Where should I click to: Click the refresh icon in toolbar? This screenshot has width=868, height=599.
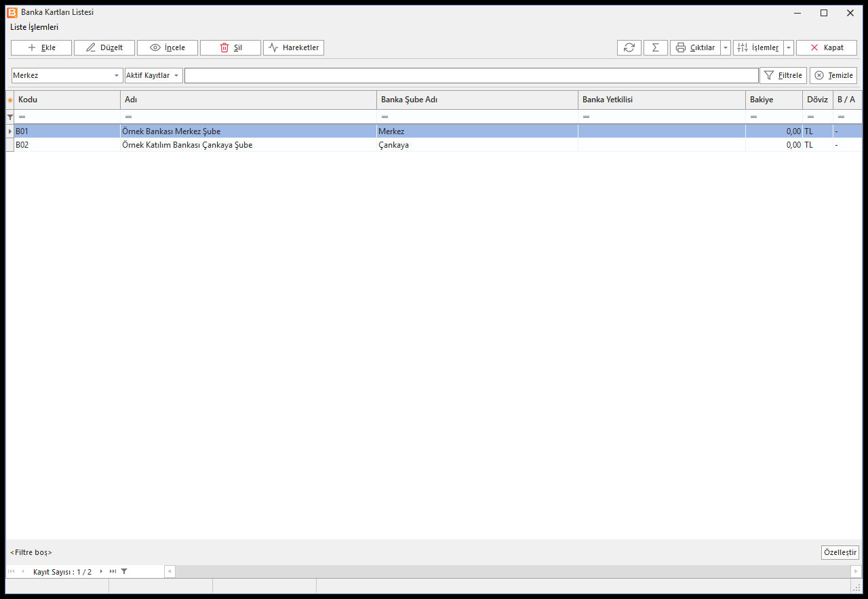(629, 47)
